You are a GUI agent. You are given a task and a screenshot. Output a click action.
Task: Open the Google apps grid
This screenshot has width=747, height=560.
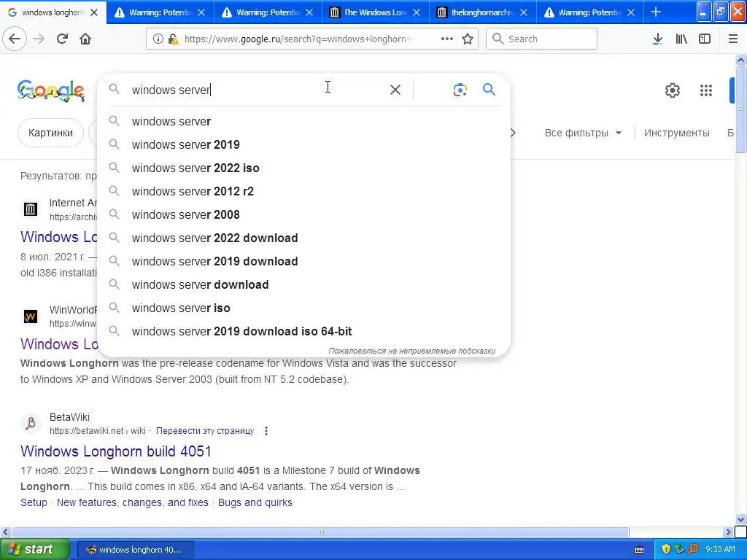[705, 90]
